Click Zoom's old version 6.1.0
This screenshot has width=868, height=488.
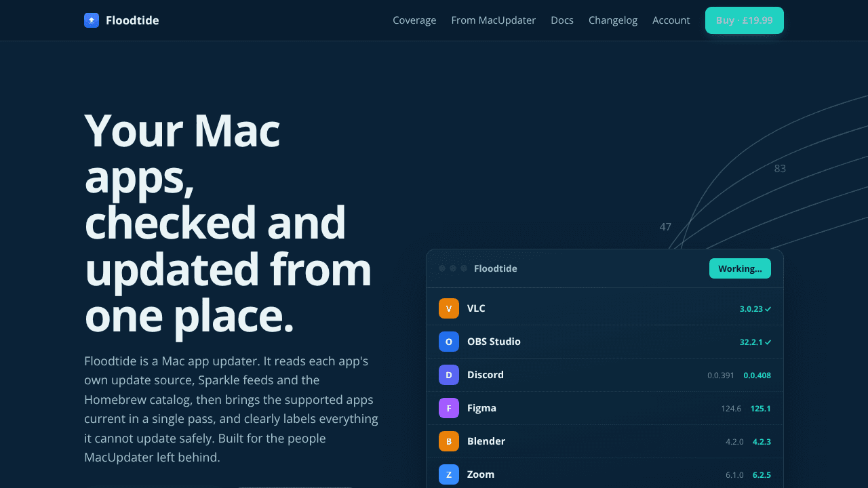click(734, 475)
